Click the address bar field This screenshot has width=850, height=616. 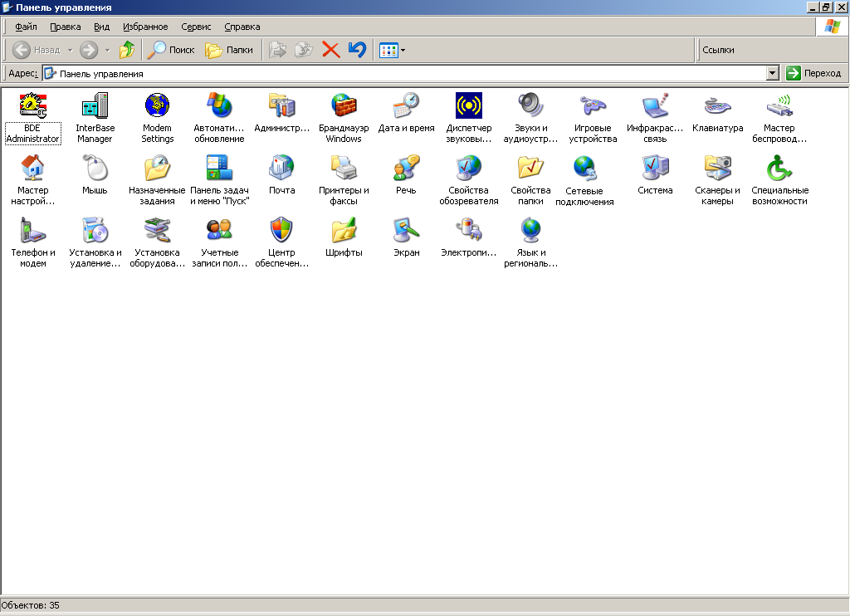pyautogui.click(x=404, y=73)
